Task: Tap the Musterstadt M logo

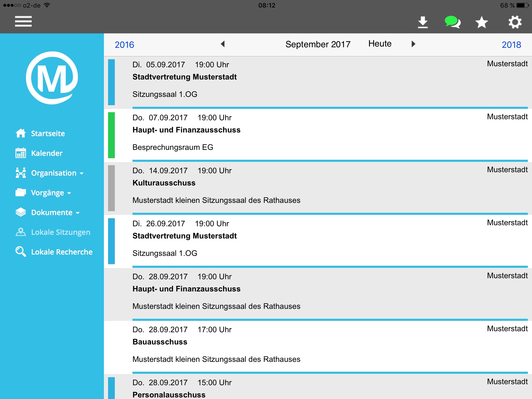Action: (52, 78)
